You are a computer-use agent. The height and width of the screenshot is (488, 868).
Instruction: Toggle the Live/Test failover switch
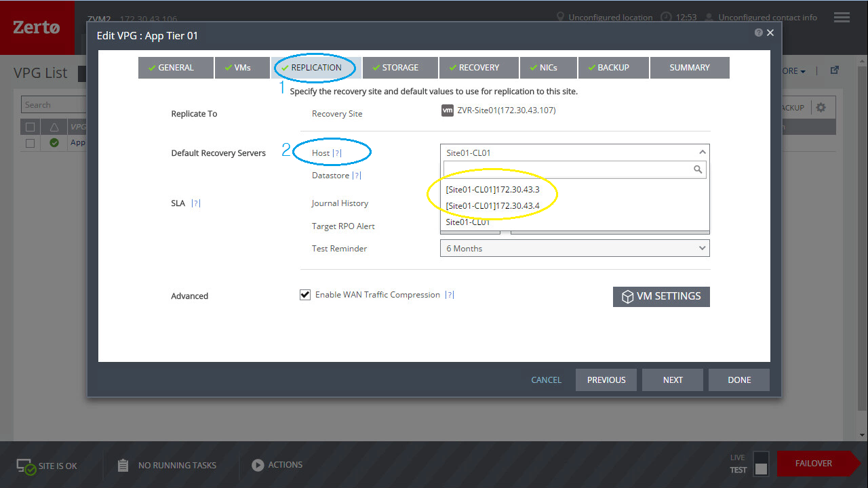click(761, 464)
